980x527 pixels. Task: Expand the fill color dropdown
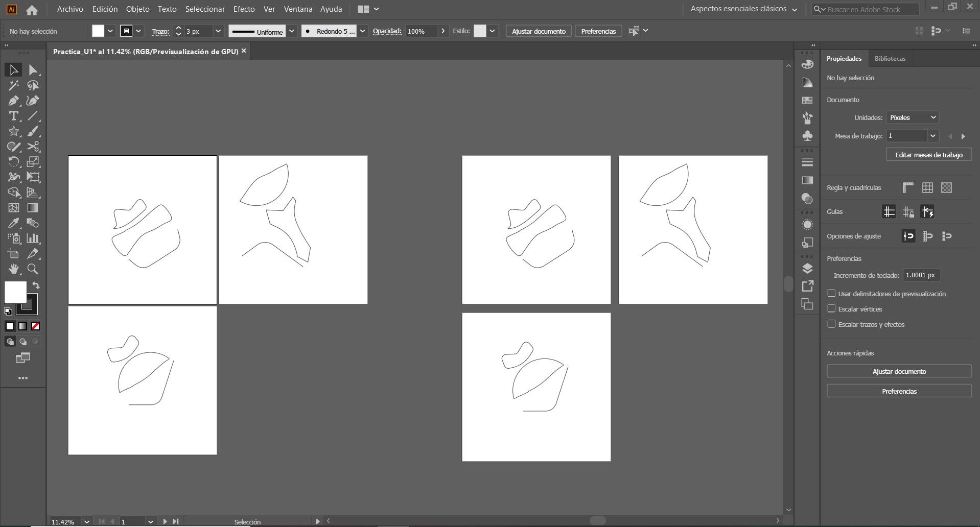(110, 31)
